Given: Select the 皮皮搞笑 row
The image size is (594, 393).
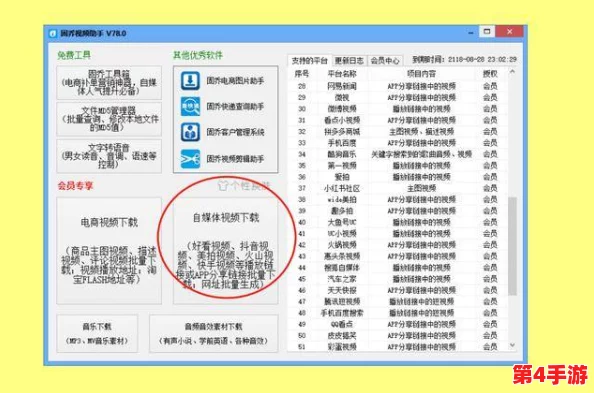Looking at the screenshot, I should coord(398,336).
